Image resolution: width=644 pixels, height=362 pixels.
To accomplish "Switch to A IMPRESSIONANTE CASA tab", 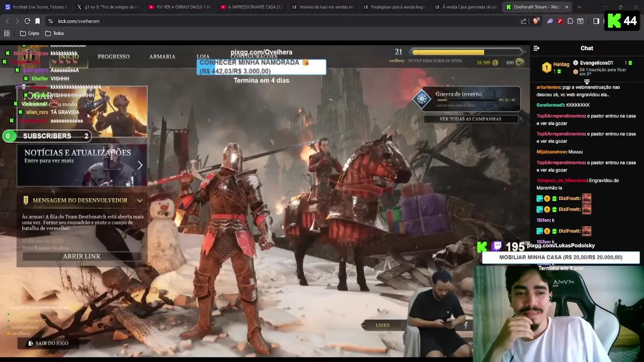I will 252,7.
